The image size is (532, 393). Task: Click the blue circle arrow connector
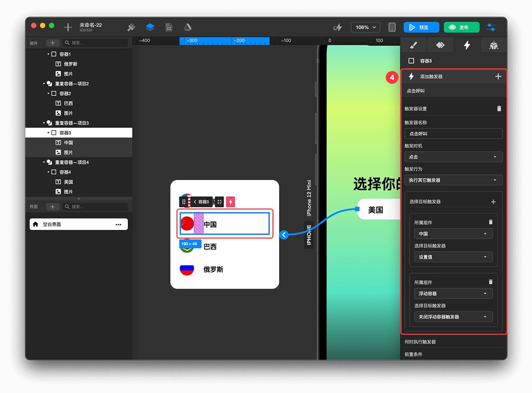(284, 235)
